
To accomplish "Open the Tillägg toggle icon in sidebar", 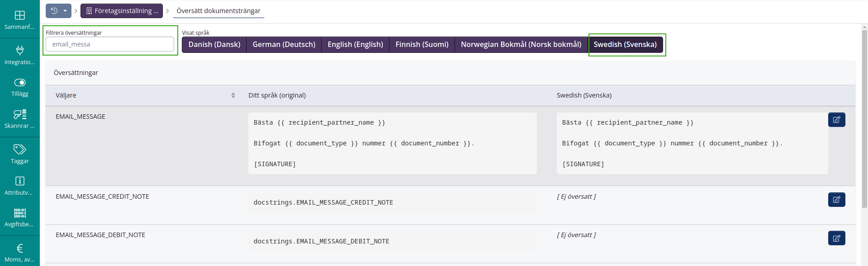I will pos(19,83).
